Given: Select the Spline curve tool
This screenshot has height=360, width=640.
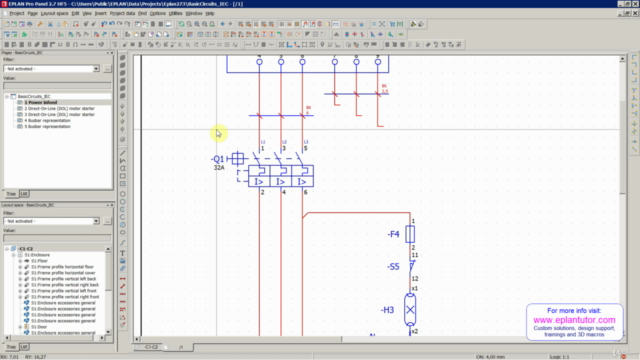Looking at the screenshot, I should (x=122, y=242).
